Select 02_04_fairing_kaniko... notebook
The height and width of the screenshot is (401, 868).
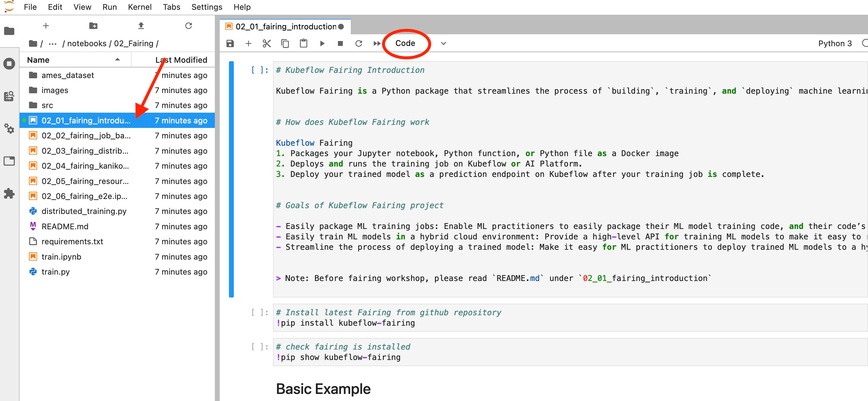pyautogui.click(x=117, y=166)
